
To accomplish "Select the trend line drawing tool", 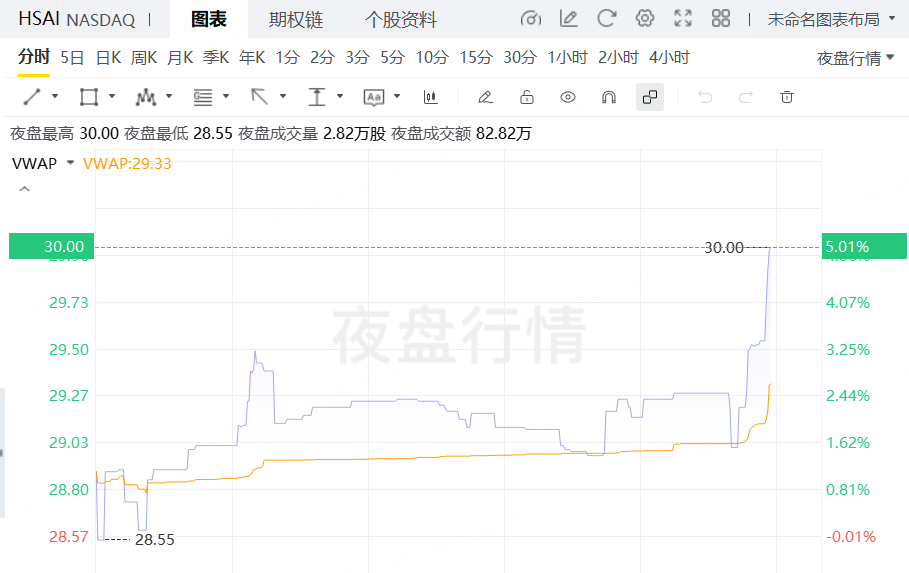I will (32, 97).
